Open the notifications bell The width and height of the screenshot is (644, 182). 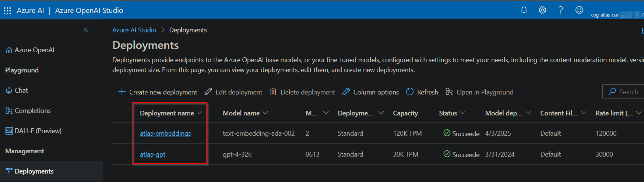tap(524, 10)
